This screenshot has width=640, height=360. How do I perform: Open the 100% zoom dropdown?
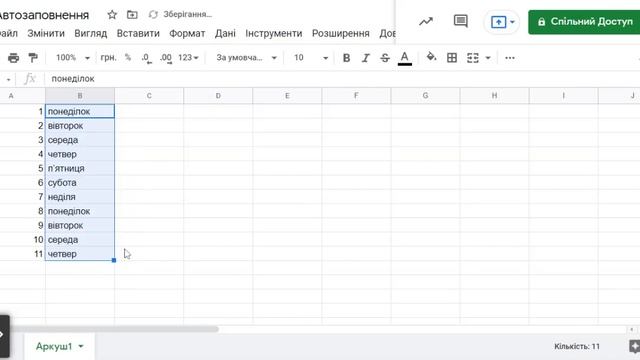(73, 58)
